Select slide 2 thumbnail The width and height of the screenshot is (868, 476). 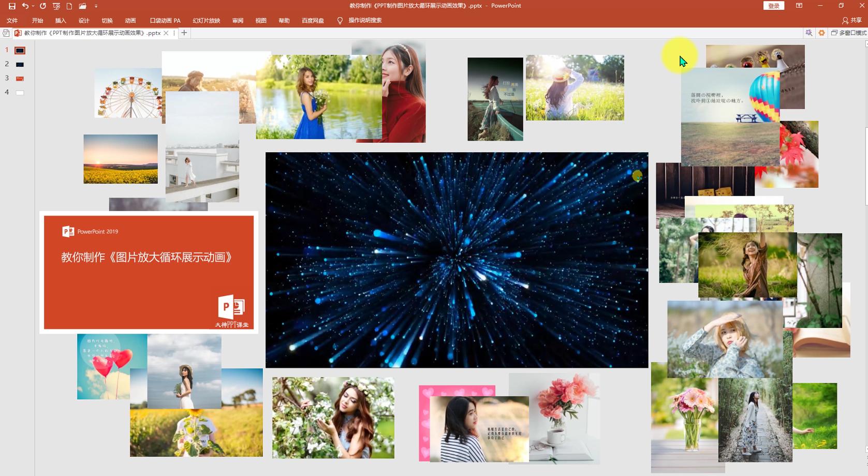20,65
